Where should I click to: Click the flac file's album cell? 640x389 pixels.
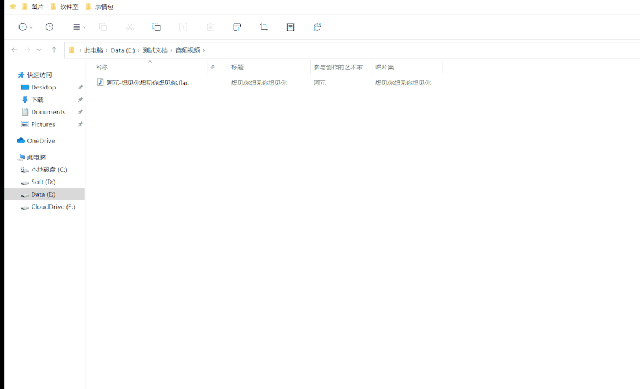click(403, 82)
